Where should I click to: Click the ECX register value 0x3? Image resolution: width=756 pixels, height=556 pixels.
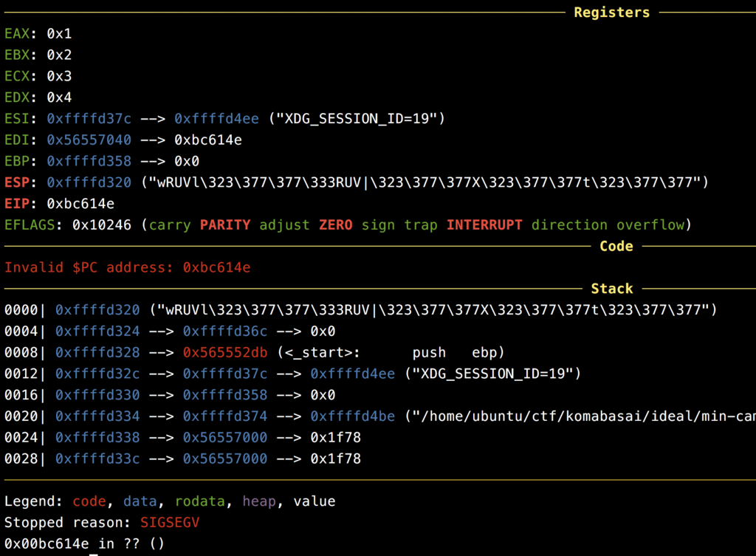point(59,76)
